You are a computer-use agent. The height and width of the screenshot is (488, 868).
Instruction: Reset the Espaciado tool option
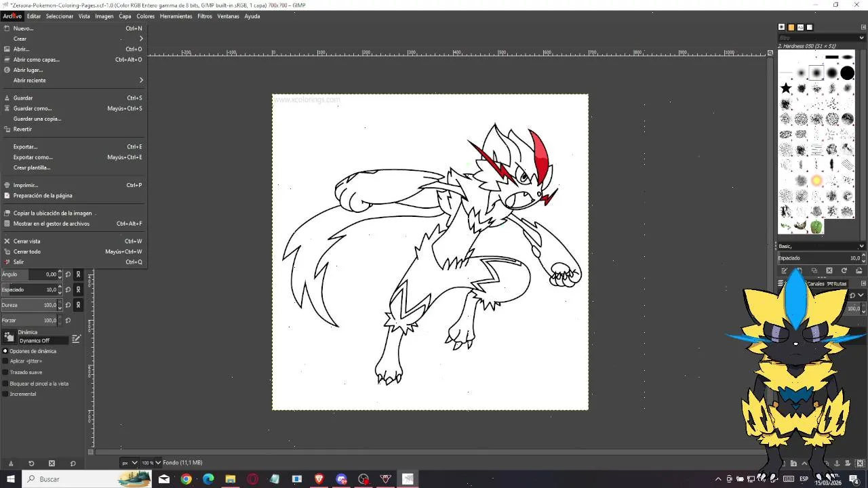click(68, 289)
